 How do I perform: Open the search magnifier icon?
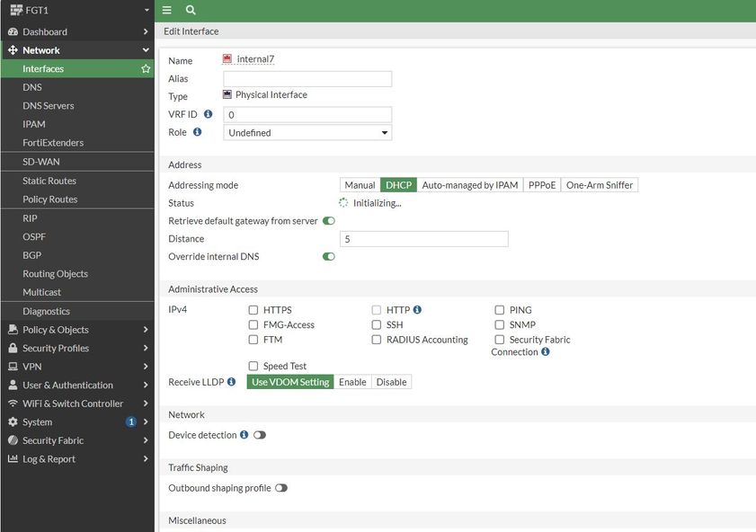[191, 10]
